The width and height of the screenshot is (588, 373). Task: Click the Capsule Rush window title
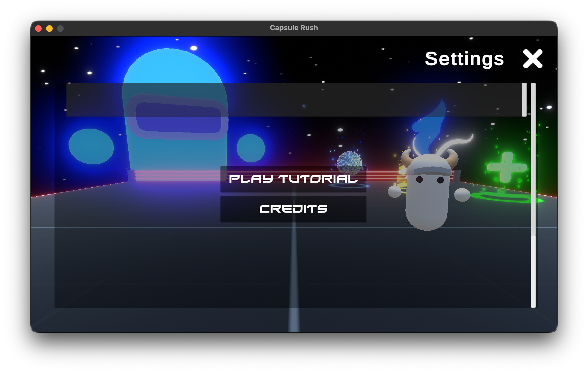coord(294,28)
